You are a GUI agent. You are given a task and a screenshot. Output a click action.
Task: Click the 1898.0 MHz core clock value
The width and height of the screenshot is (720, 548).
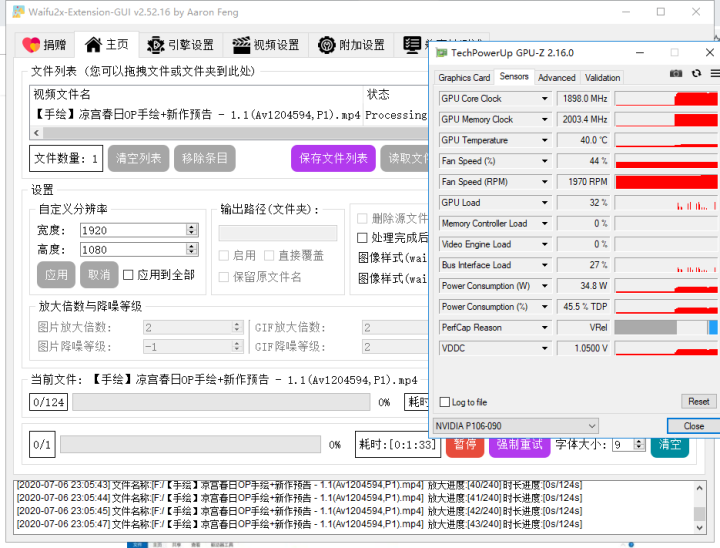(584, 99)
